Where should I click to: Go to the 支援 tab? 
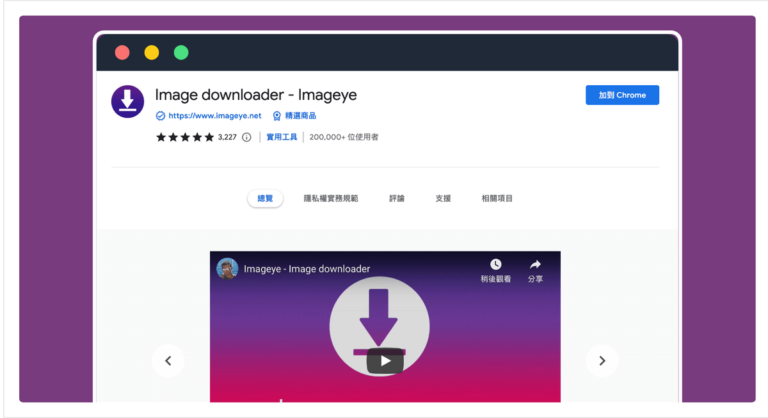click(443, 198)
